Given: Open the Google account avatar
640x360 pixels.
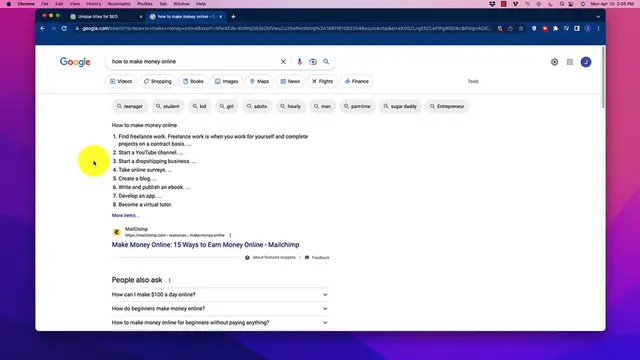Looking at the screenshot, I should (x=586, y=62).
